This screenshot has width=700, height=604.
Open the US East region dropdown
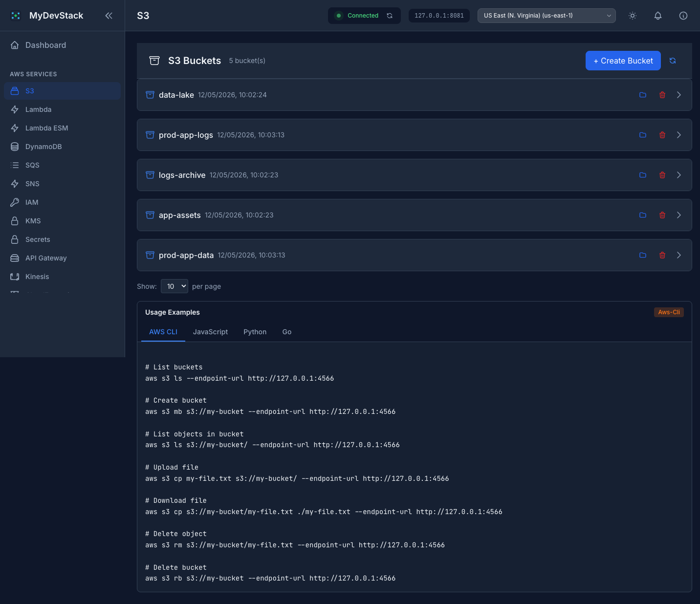coord(547,16)
